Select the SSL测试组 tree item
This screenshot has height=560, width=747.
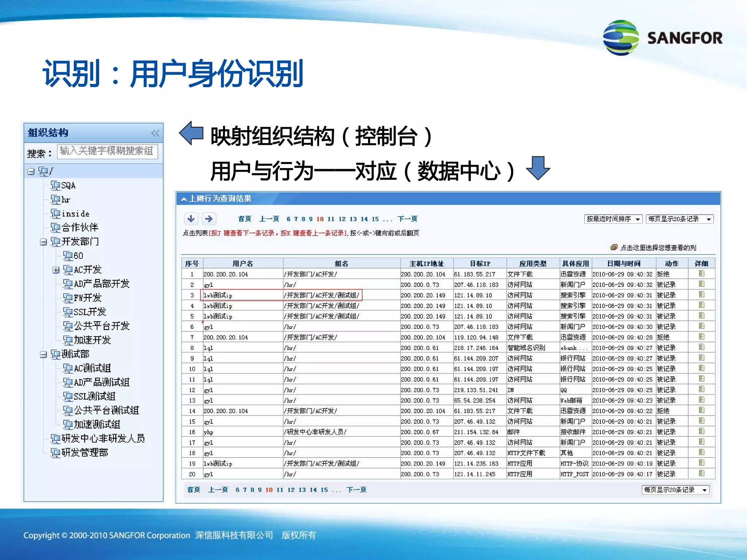pyautogui.click(x=94, y=396)
